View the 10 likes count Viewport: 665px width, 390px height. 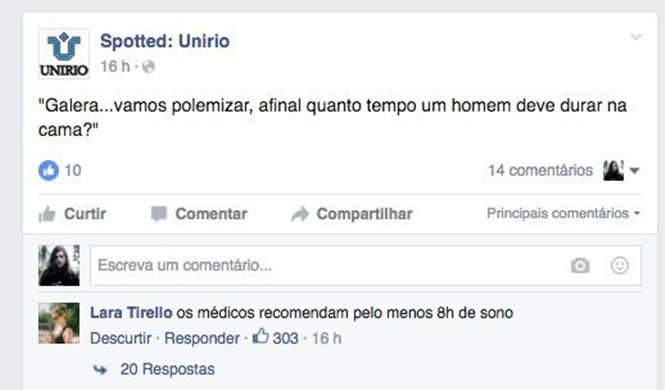(x=73, y=170)
